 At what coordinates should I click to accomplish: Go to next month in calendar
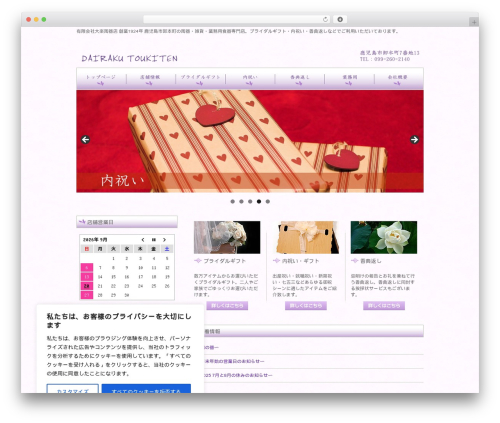164,240
